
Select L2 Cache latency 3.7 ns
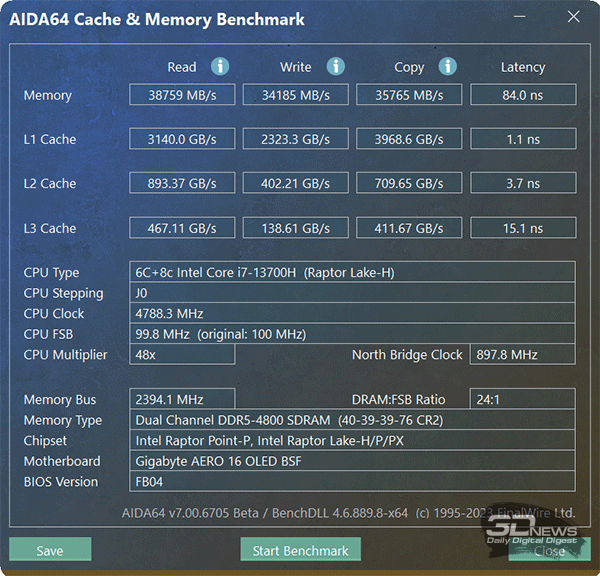point(523,183)
